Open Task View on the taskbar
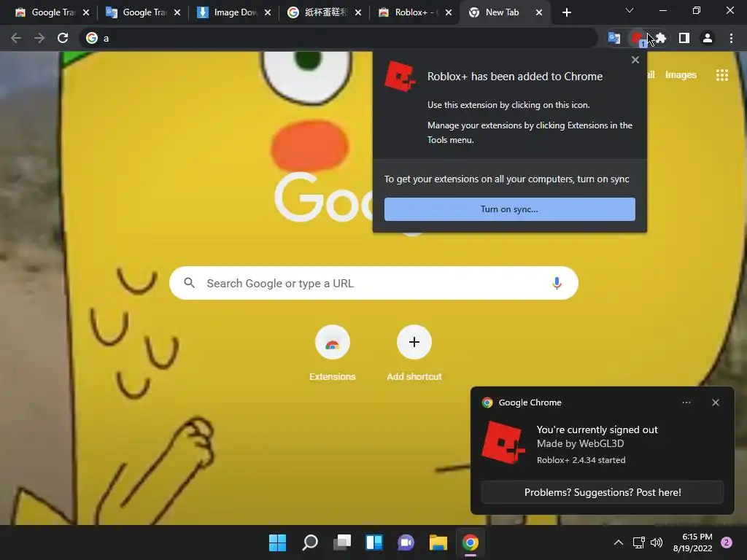 pos(342,542)
